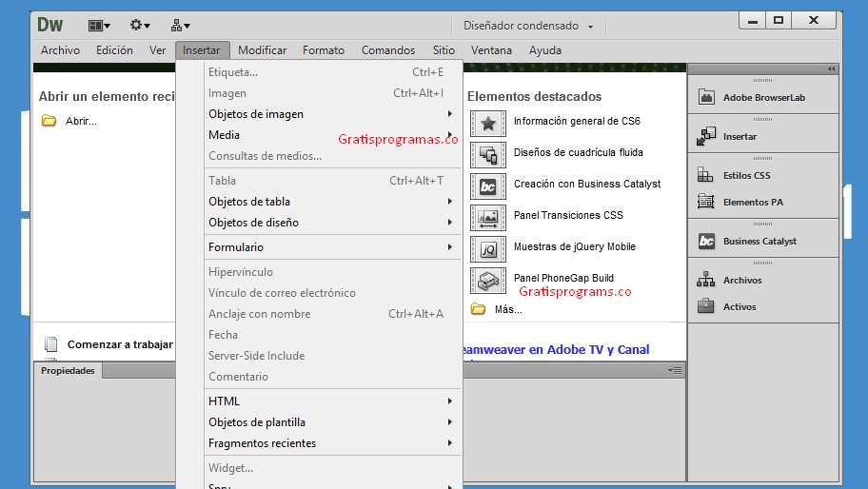Click the Abrir... folder icon
The image size is (868, 489).
[49, 121]
